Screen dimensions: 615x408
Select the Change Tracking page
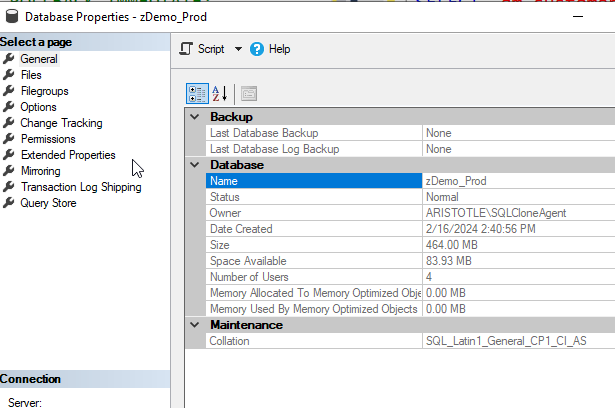[x=61, y=123]
